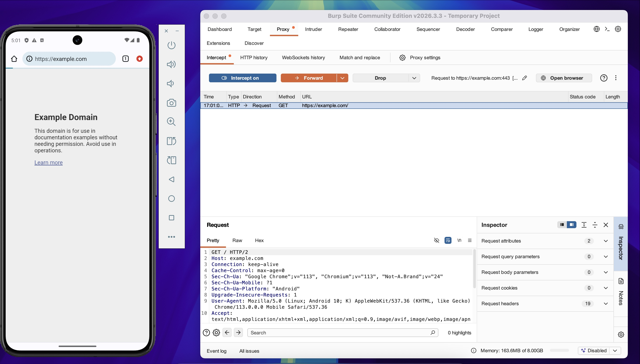Open Burp terminal prompt icon in top bar
The width and height of the screenshot is (640, 364).
point(607,29)
